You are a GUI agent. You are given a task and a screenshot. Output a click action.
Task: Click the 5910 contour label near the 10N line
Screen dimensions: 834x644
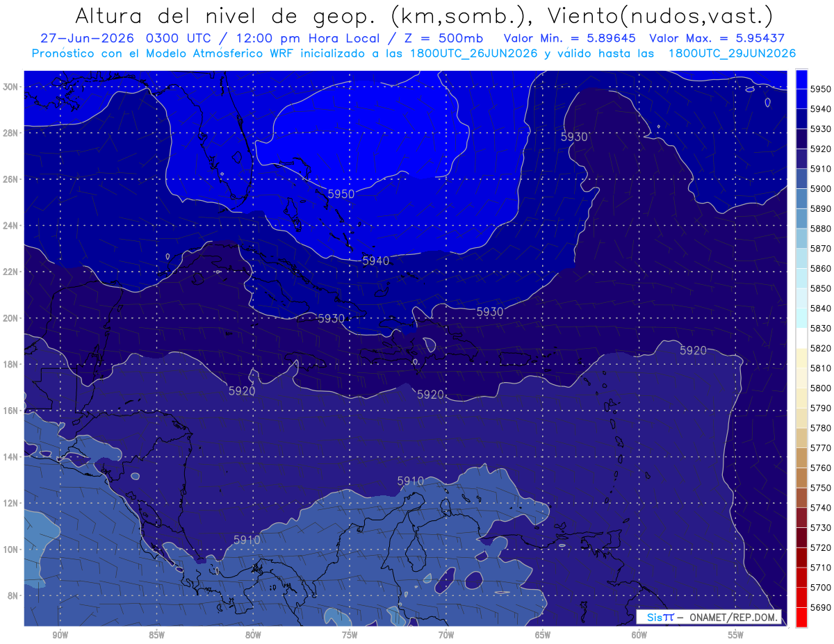pos(247,540)
